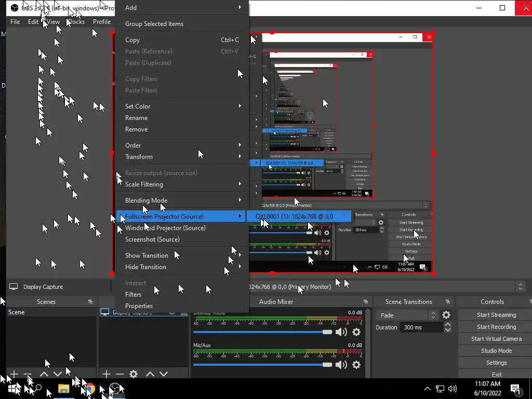Open the Profile menu
The width and height of the screenshot is (532, 399).
(102, 22)
